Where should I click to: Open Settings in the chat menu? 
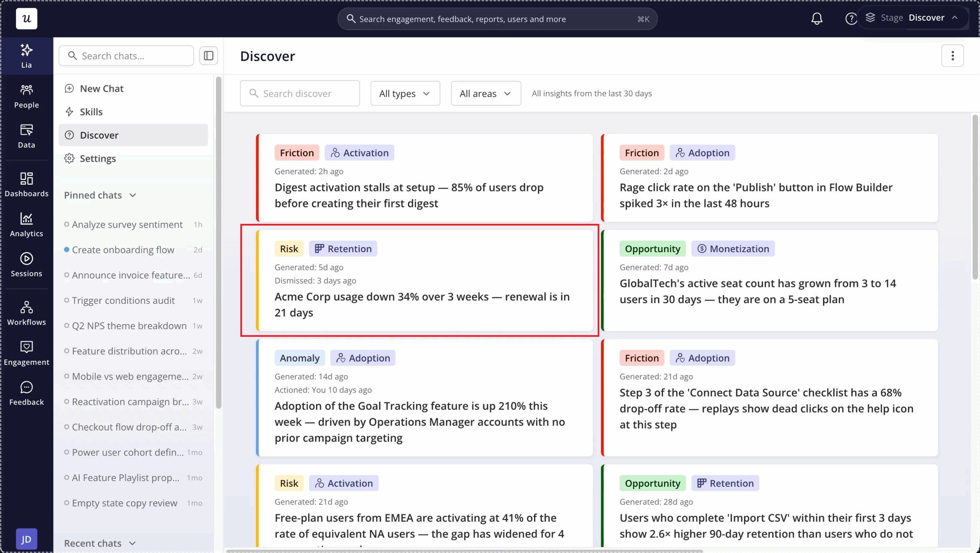(x=133, y=158)
